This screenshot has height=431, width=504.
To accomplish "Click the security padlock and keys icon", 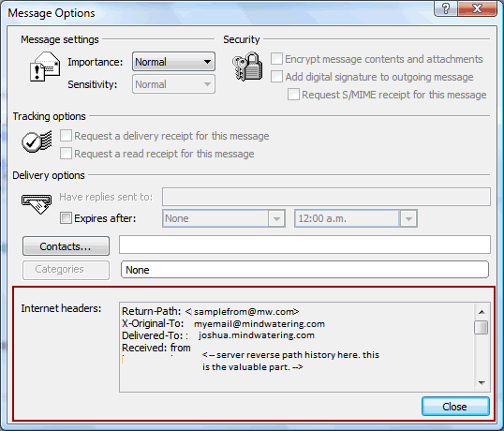I will tap(247, 67).
